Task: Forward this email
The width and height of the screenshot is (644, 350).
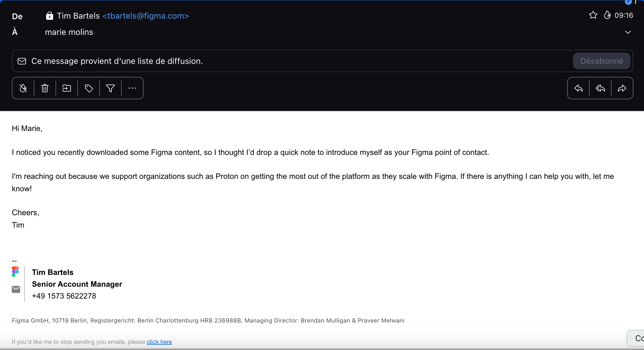Action: (x=622, y=88)
